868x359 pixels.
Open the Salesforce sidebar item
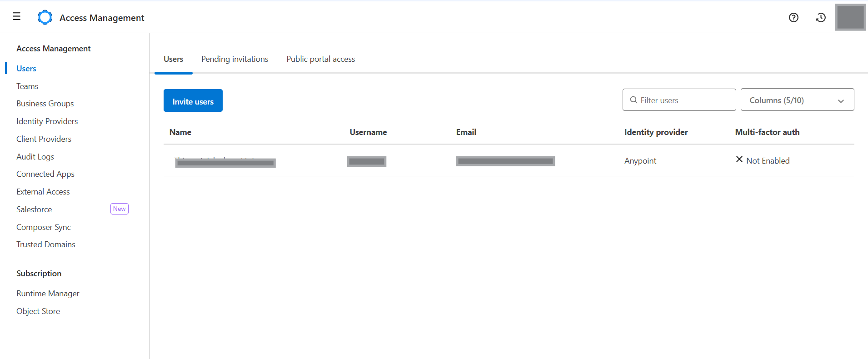pos(34,209)
